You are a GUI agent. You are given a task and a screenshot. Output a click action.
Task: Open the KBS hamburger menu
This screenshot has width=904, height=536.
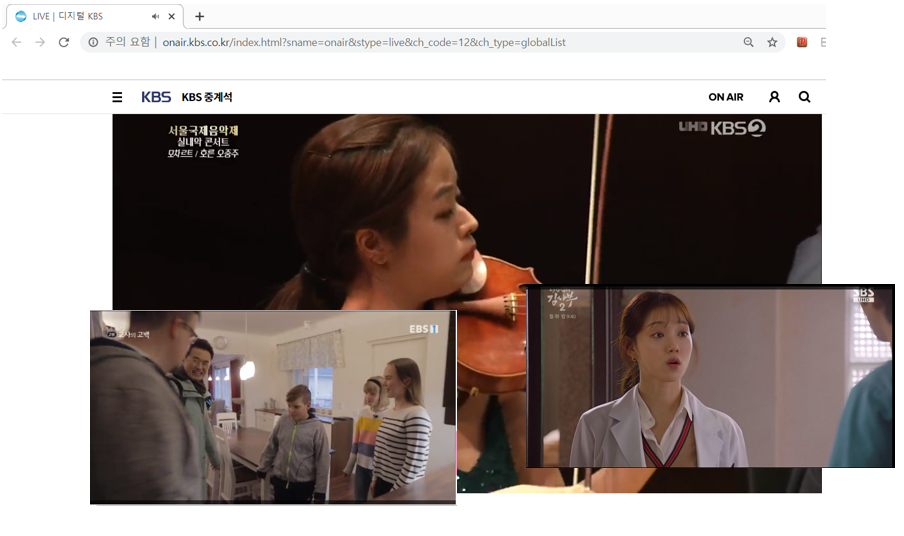point(117,97)
